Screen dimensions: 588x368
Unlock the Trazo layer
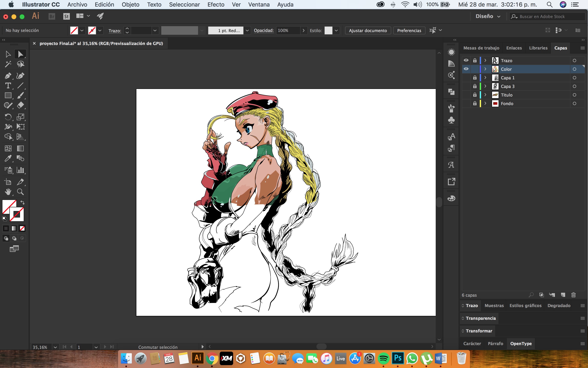click(475, 60)
